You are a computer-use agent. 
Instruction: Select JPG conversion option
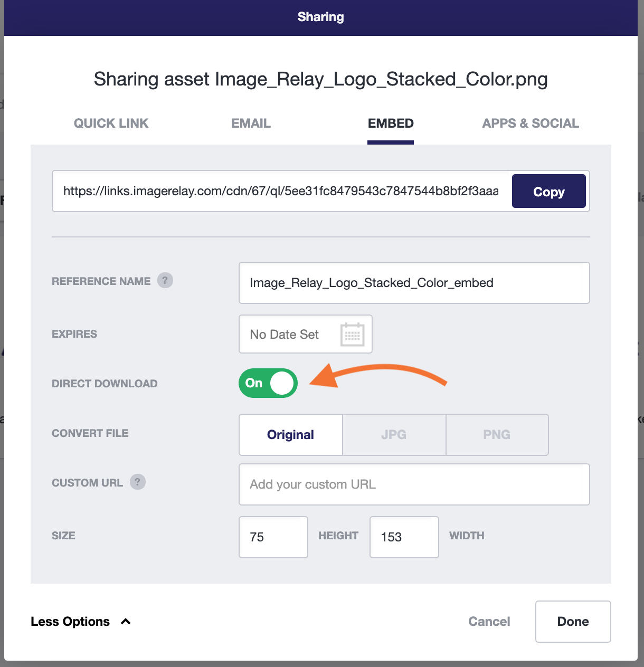click(x=394, y=435)
